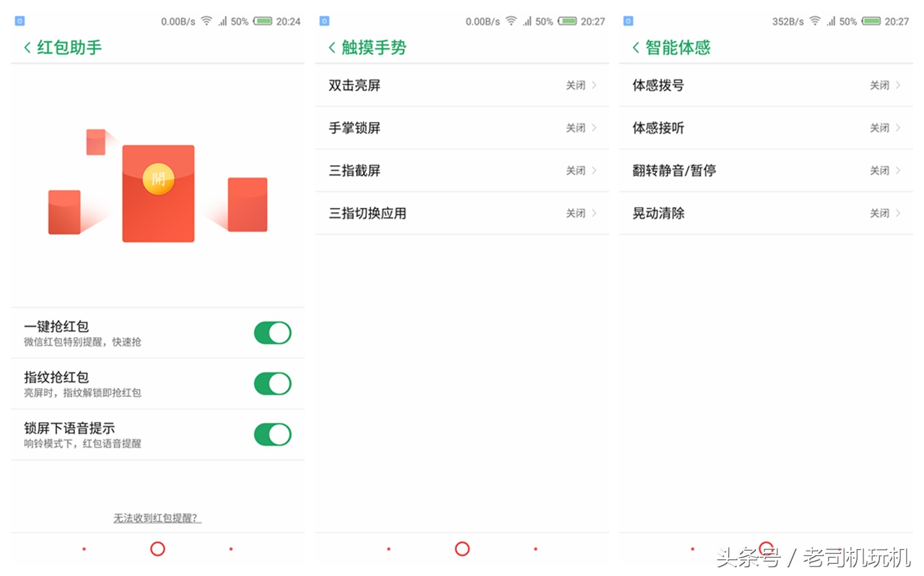Open the 体感拨号 setting
924x576 pixels.
click(x=767, y=85)
